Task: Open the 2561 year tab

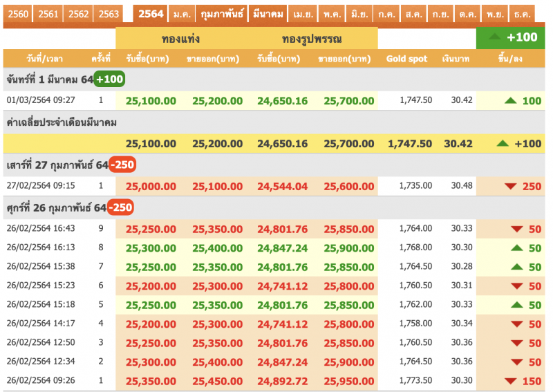Action: coord(48,14)
